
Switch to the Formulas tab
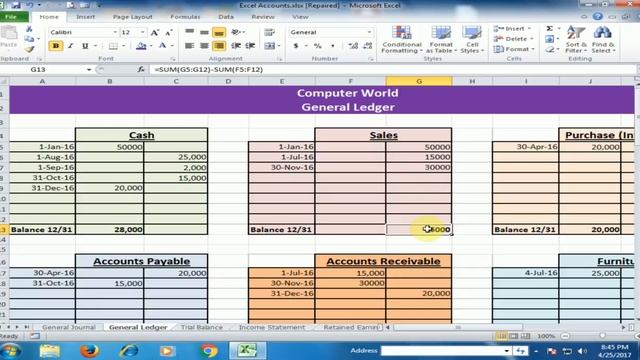[185, 17]
